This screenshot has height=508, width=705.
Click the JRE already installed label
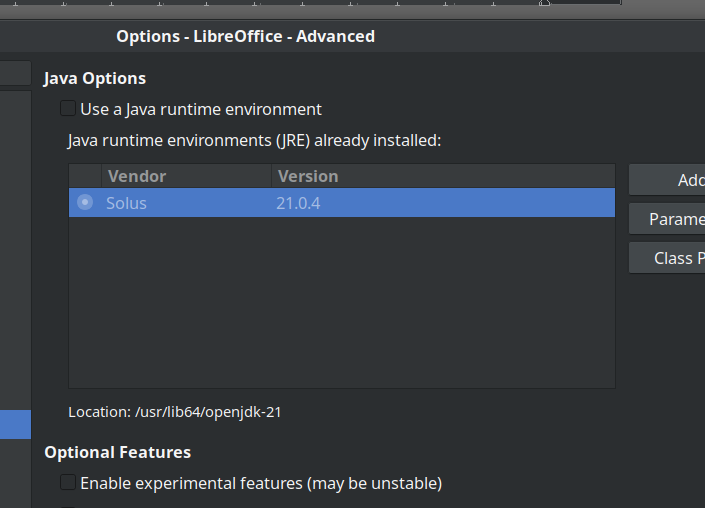pos(254,141)
